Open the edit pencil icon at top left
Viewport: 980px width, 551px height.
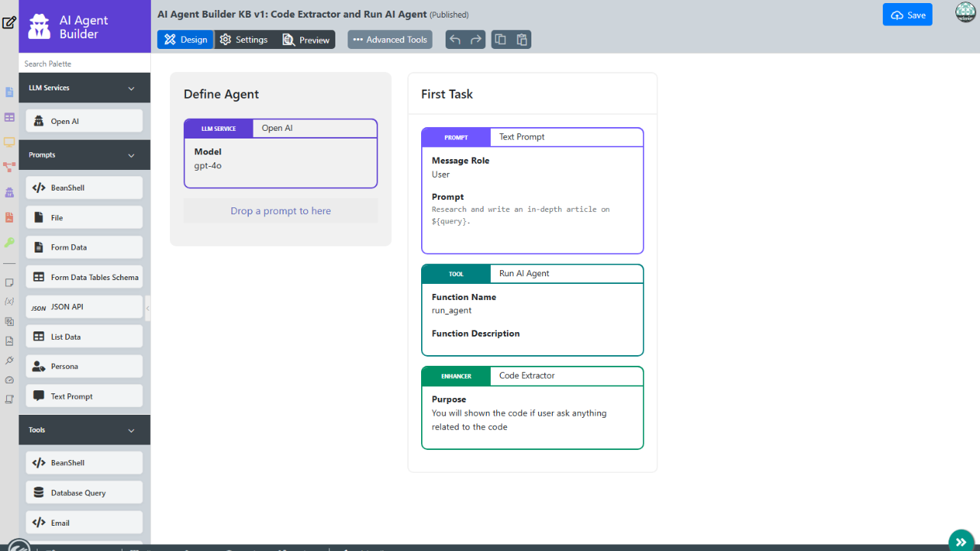[x=9, y=22]
